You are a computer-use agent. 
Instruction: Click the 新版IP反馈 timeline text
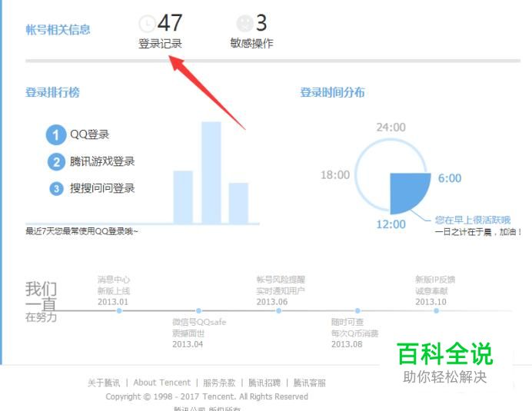pos(435,280)
